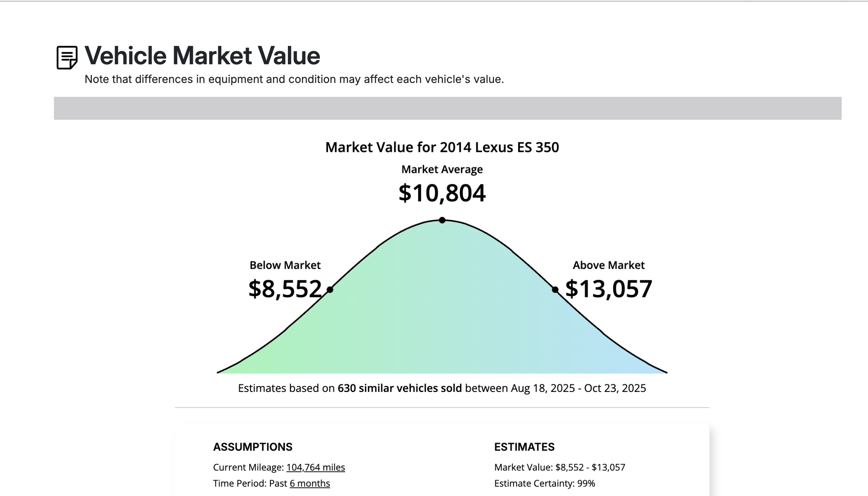The height and width of the screenshot is (496, 868).
Task: Select the ESTIMATES section heading
Action: 524,447
